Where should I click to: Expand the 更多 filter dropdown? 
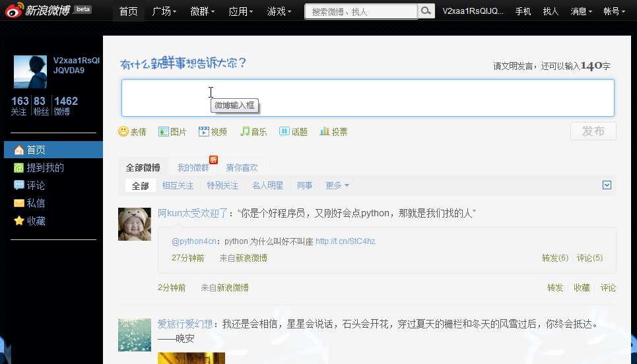point(337,185)
